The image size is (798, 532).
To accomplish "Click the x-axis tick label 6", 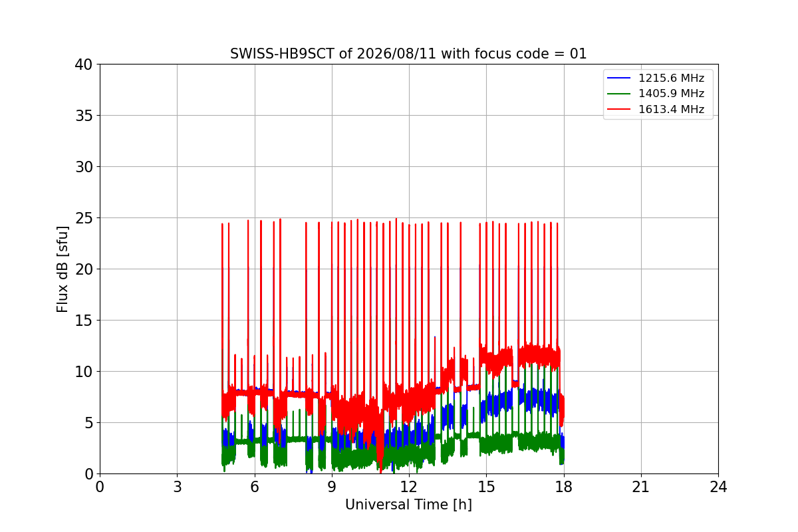I will point(255,487).
